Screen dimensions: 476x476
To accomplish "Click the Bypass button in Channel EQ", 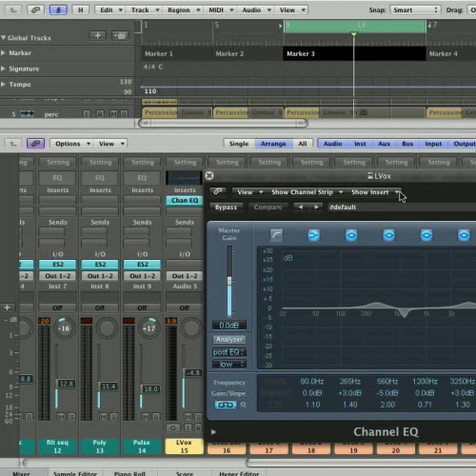I will click(226, 208).
